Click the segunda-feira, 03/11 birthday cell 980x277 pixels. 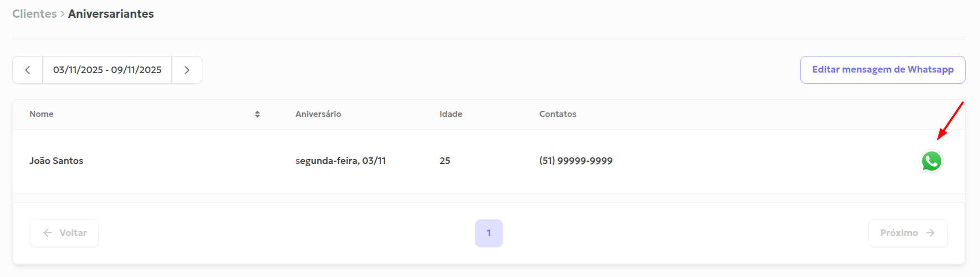click(340, 161)
